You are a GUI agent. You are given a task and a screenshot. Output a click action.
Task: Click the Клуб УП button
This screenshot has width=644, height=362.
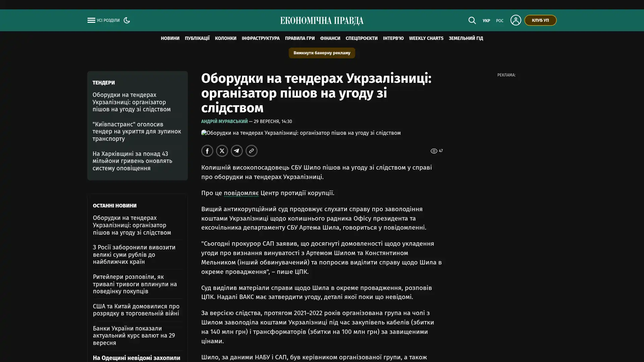540,20
